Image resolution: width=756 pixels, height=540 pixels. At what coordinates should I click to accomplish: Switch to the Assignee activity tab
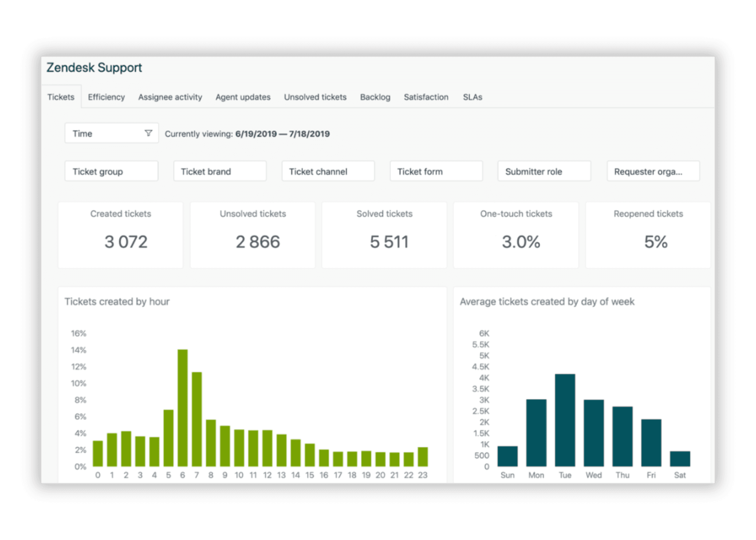pyautogui.click(x=170, y=97)
